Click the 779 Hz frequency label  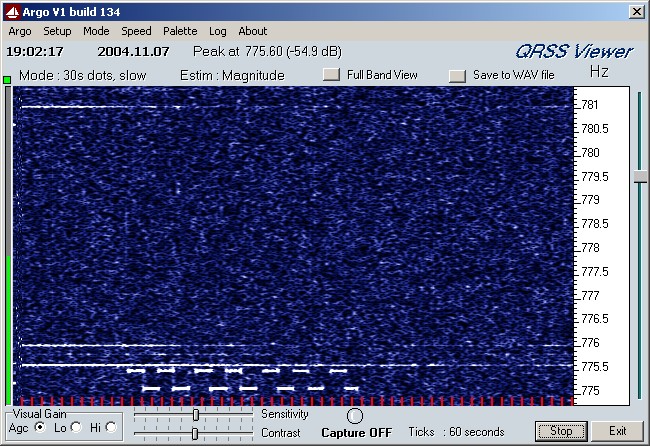[x=590, y=200]
